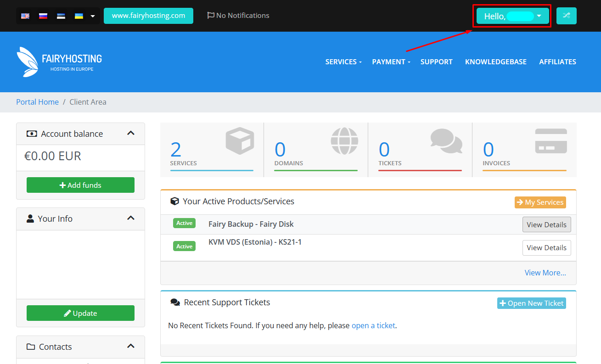Click the My Services button

(540, 202)
